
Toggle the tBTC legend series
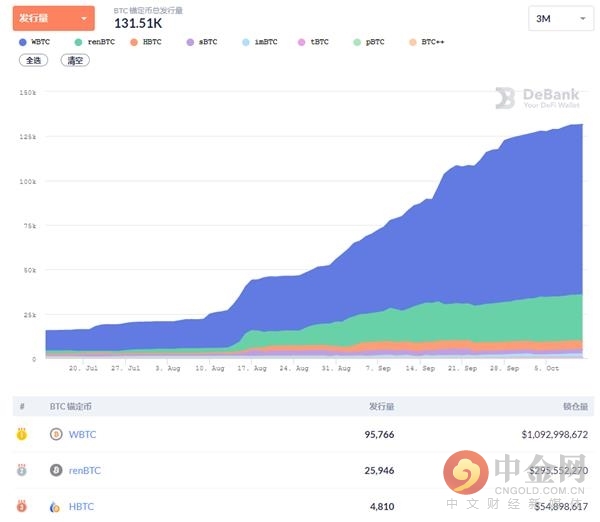tap(313, 42)
